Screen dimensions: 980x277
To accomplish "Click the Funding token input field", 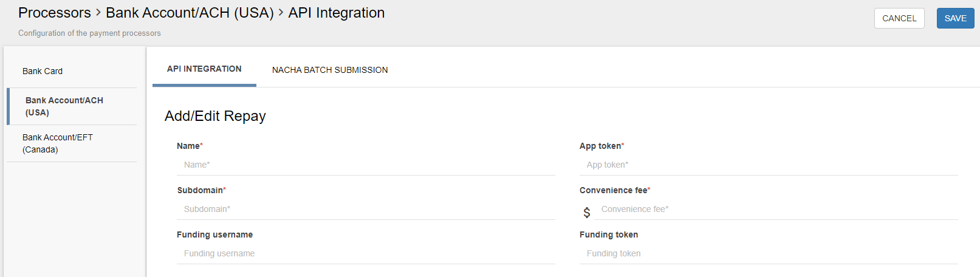I will (x=769, y=253).
